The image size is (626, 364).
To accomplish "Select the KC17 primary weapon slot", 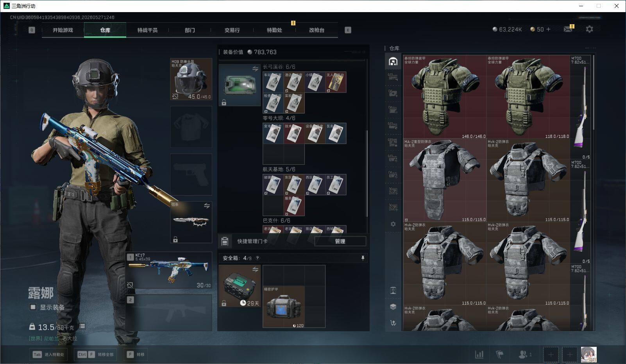I will pyautogui.click(x=169, y=270).
